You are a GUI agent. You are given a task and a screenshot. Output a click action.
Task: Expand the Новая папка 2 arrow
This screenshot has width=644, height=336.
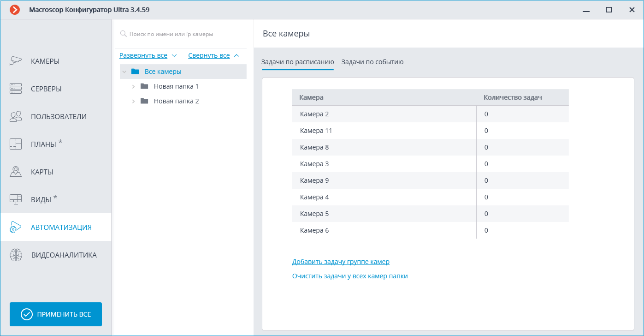pos(133,101)
